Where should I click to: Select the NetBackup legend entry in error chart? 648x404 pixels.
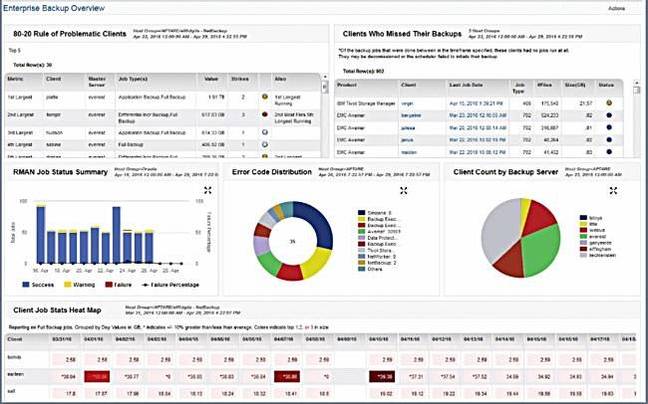(377, 263)
